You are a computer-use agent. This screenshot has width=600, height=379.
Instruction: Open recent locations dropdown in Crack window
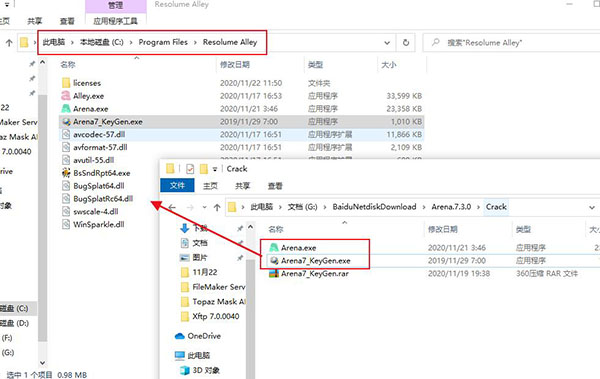point(204,207)
